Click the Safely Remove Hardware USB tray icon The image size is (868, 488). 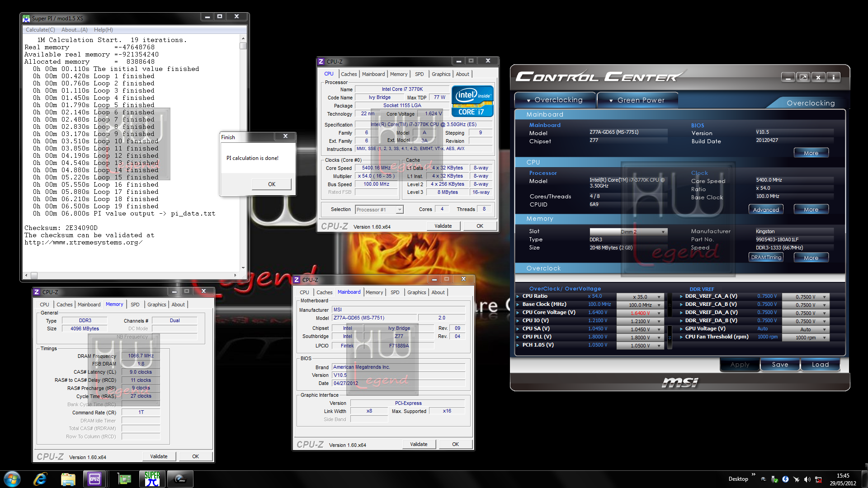pyautogui.click(x=774, y=479)
